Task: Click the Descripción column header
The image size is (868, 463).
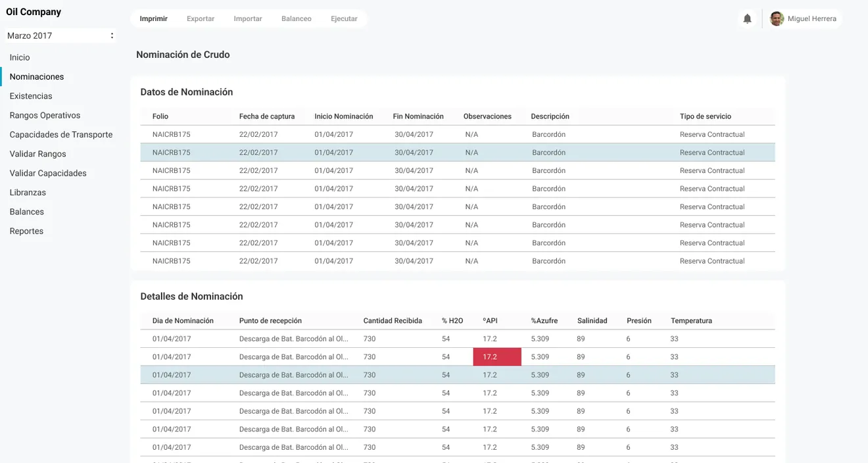Action: pyautogui.click(x=550, y=116)
